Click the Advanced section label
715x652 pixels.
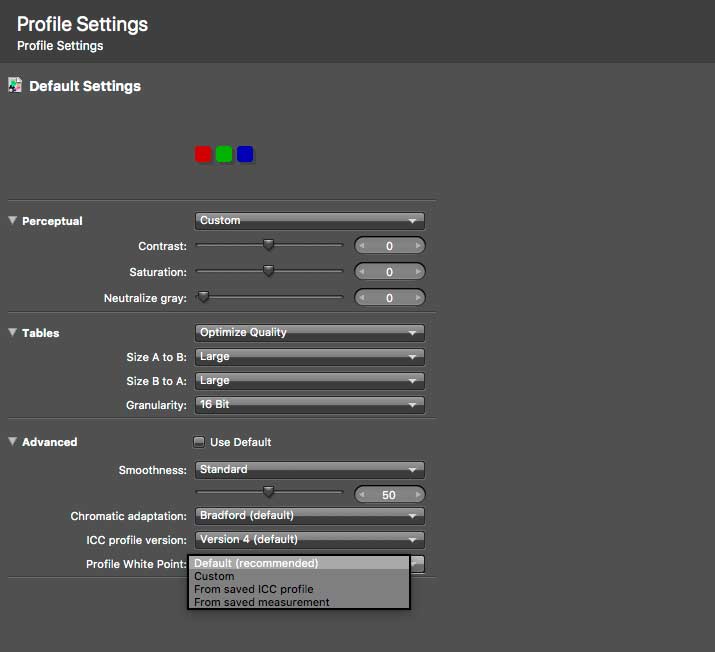[50, 442]
